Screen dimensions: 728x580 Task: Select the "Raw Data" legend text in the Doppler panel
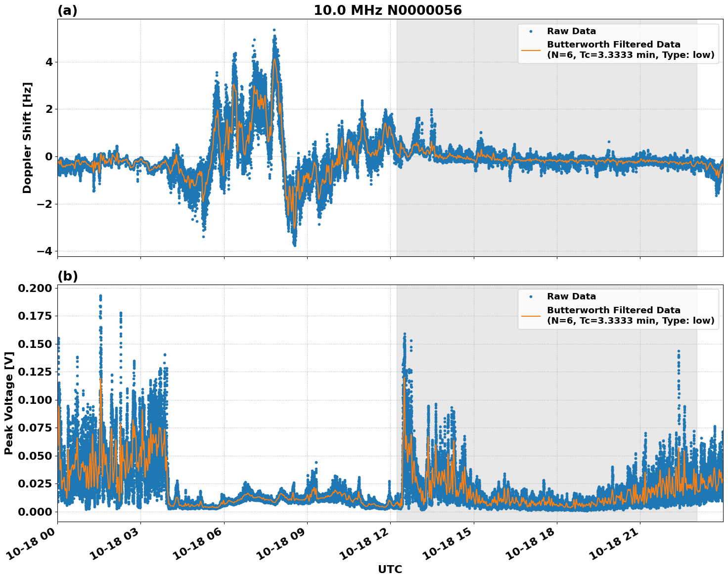571,32
